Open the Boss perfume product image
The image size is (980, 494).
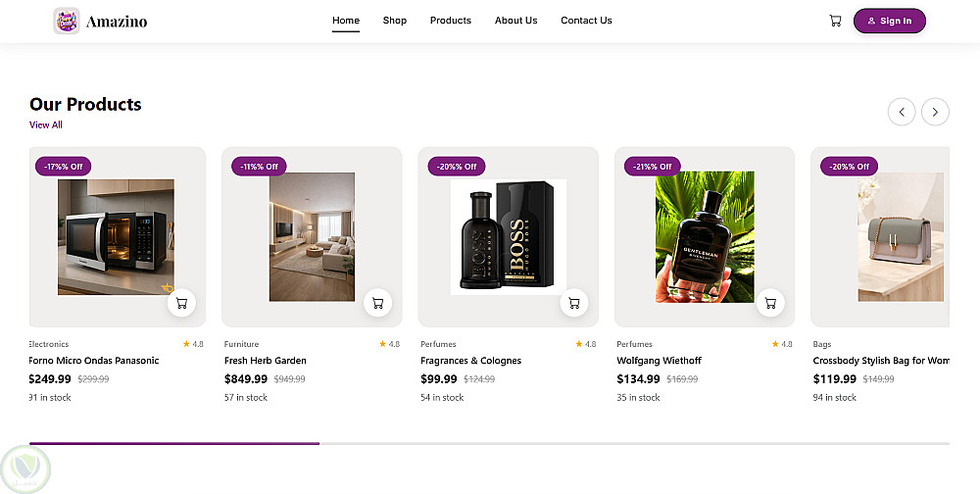[x=508, y=237]
